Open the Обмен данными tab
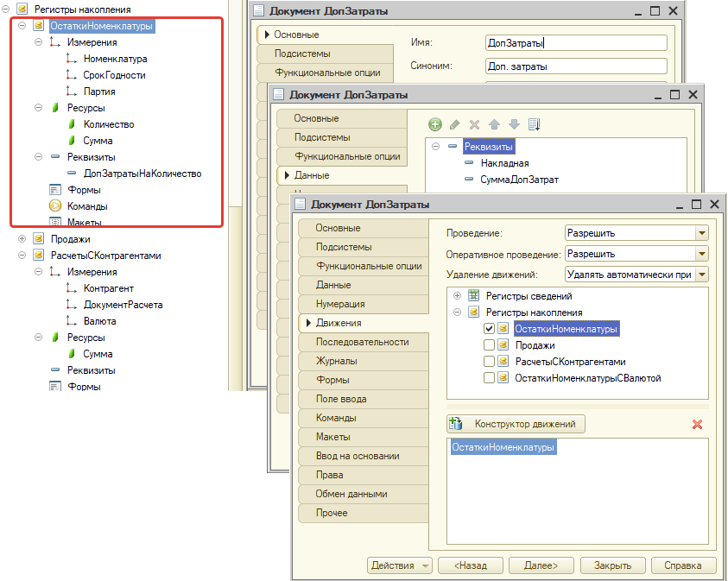Viewport: 728px width, 581px height. [x=363, y=494]
